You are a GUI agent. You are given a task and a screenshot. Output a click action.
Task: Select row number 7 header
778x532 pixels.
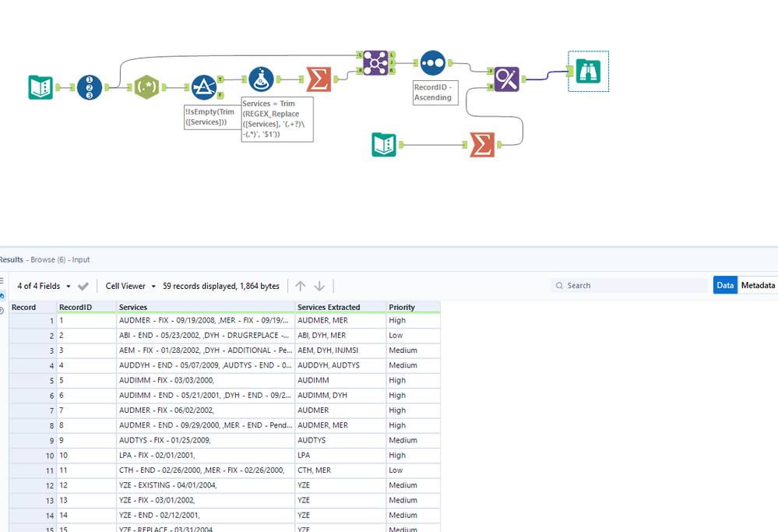[x=32, y=410]
